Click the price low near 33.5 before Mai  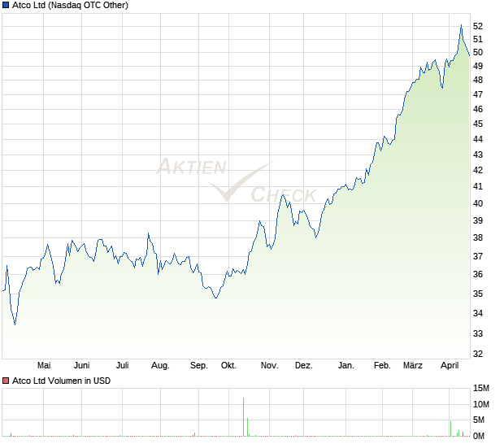pyautogui.click(x=15, y=324)
